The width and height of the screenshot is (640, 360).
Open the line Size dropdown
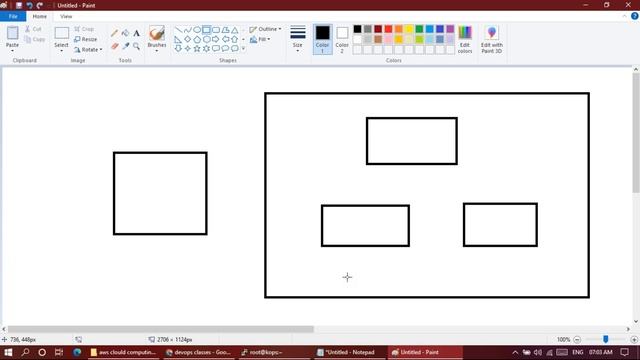298,39
